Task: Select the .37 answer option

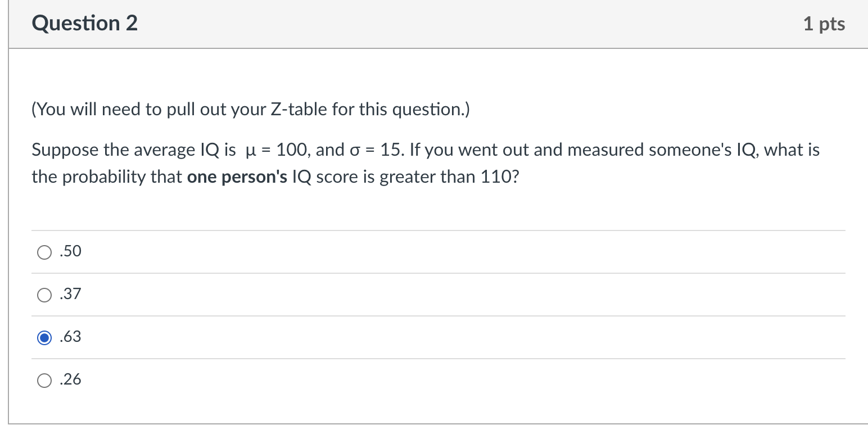Action: point(44,294)
